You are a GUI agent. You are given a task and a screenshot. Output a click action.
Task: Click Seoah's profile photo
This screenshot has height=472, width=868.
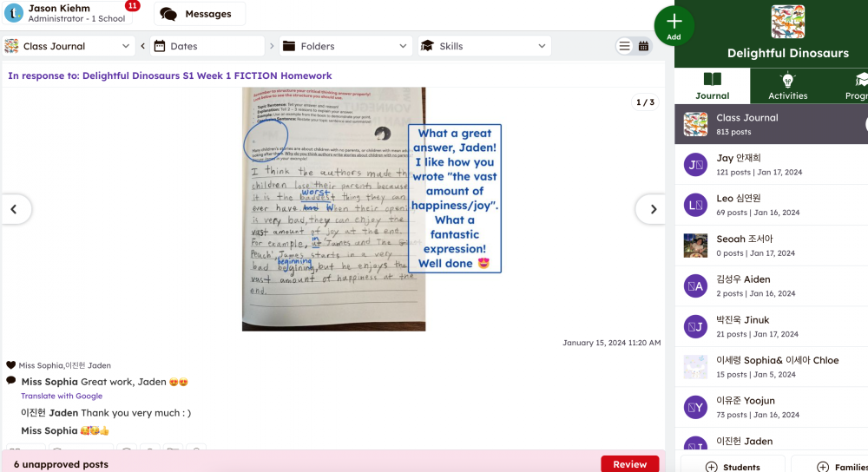(695, 246)
